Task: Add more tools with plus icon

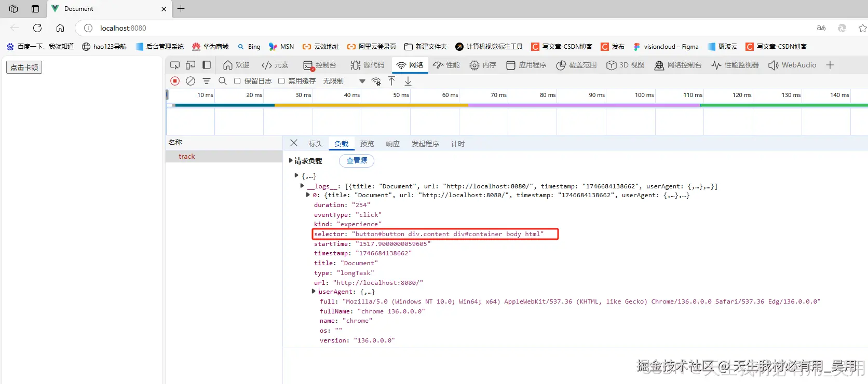Action: click(830, 65)
